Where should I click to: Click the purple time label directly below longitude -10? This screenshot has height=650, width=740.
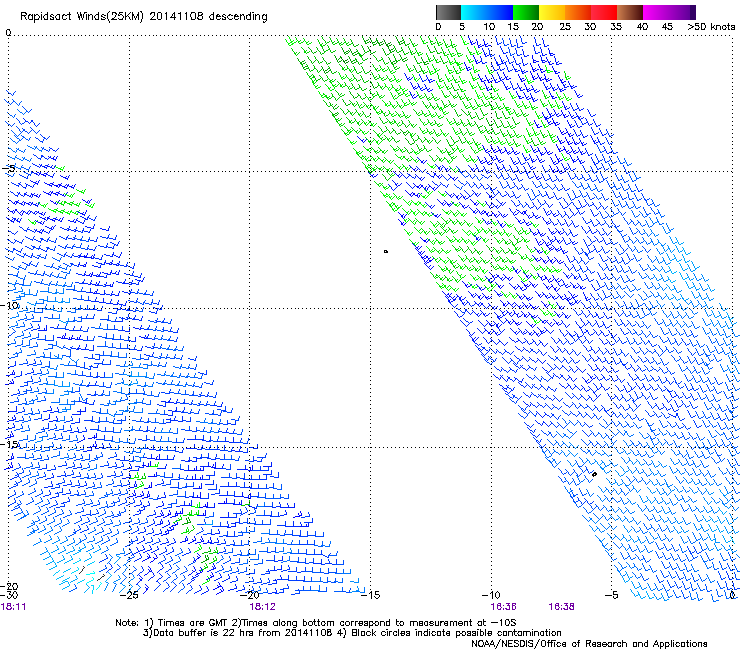pyautogui.click(x=503, y=606)
